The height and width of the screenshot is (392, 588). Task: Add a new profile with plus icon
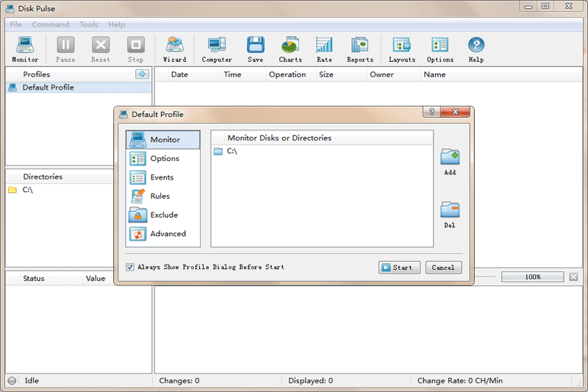point(142,74)
